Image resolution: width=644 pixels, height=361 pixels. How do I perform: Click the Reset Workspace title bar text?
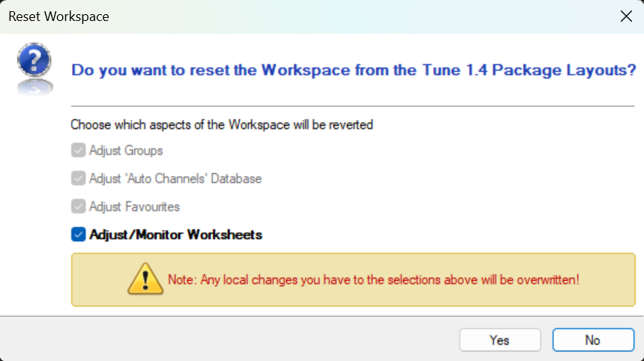pyautogui.click(x=58, y=16)
